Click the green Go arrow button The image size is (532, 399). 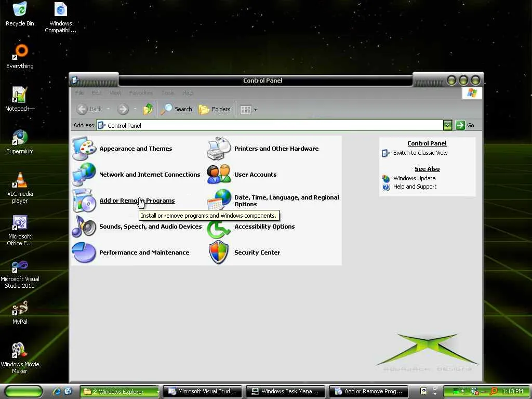[460, 125]
